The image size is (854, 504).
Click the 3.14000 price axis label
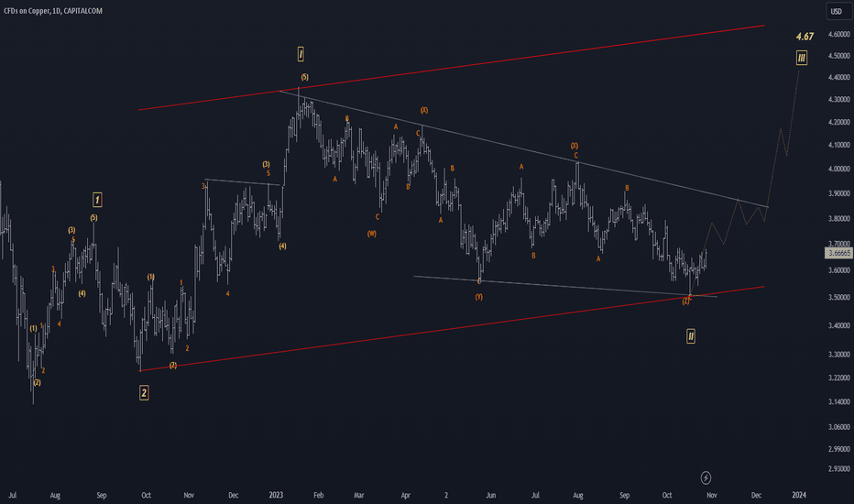click(x=838, y=402)
